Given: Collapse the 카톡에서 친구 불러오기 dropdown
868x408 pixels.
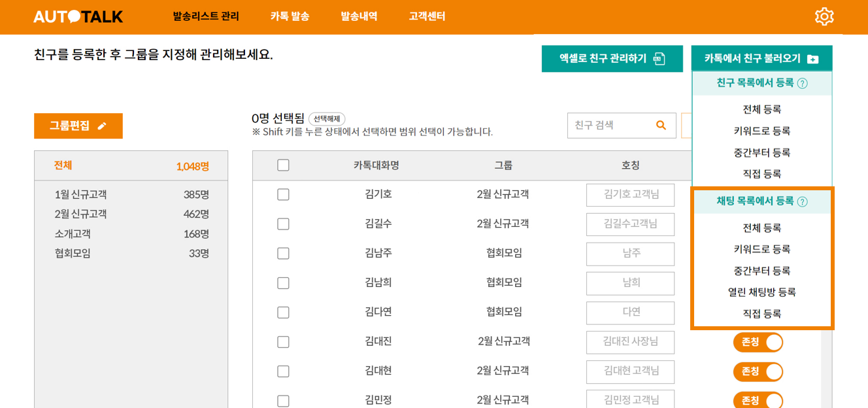Looking at the screenshot, I should pyautogui.click(x=761, y=58).
